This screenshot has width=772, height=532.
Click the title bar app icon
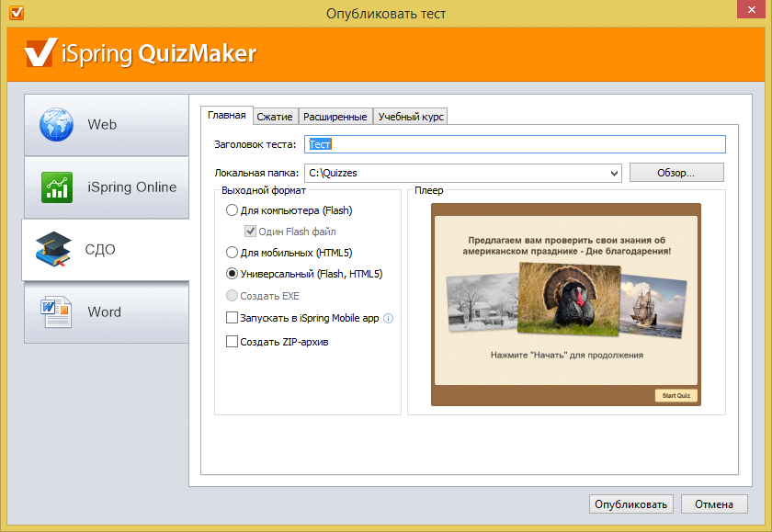click(17, 13)
